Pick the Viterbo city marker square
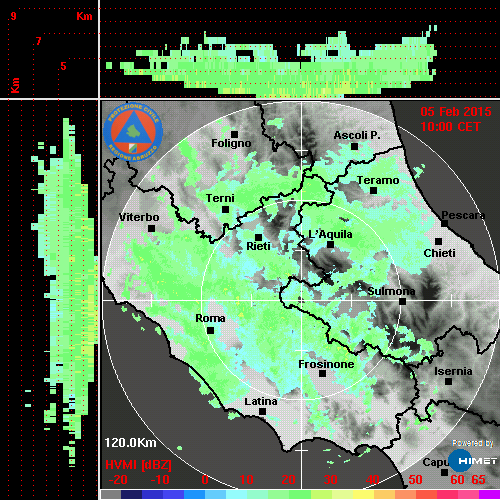The image size is (500, 500). pyautogui.click(x=151, y=229)
